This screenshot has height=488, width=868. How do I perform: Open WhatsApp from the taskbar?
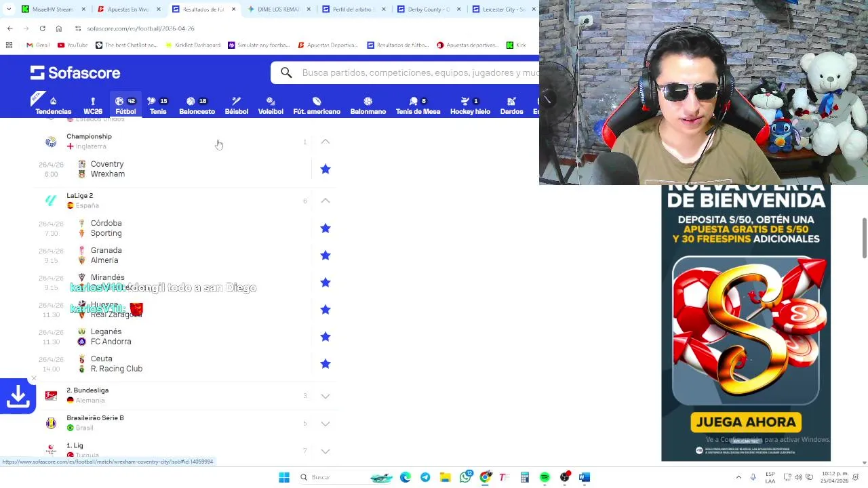click(x=465, y=477)
